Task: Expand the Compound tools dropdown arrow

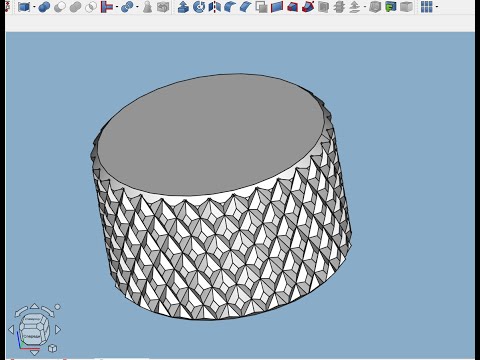Action: coord(34,7)
